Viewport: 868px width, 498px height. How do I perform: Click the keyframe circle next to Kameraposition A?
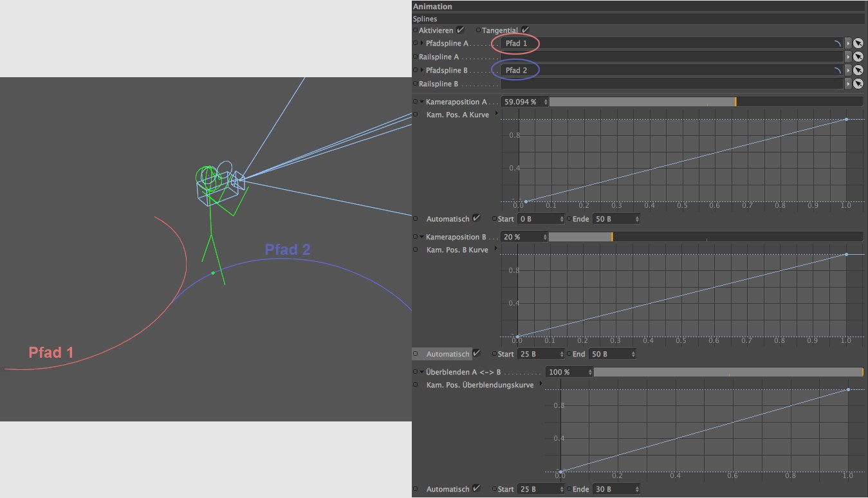click(416, 102)
